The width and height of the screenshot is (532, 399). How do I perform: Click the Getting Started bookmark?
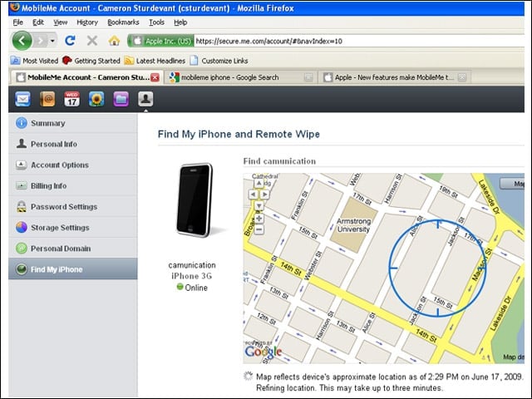tap(91, 61)
